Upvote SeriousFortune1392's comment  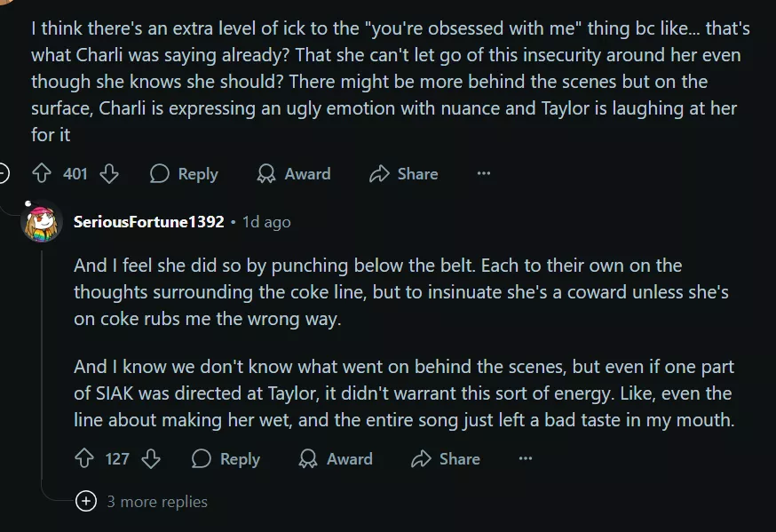coord(85,459)
